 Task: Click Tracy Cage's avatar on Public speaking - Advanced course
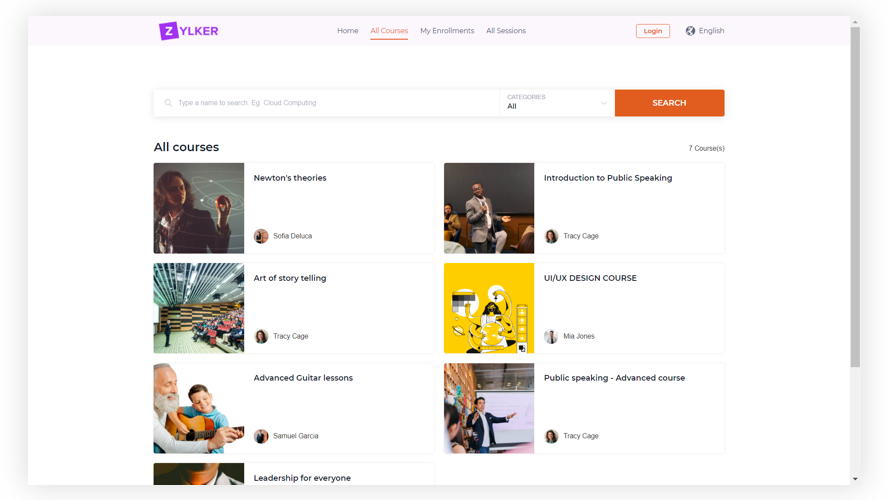point(551,436)
